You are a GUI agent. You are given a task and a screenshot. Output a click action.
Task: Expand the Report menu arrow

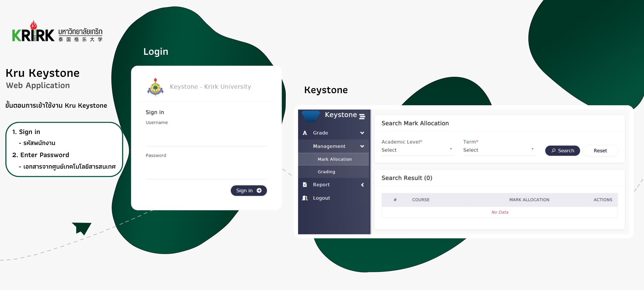tap(362, 185)
